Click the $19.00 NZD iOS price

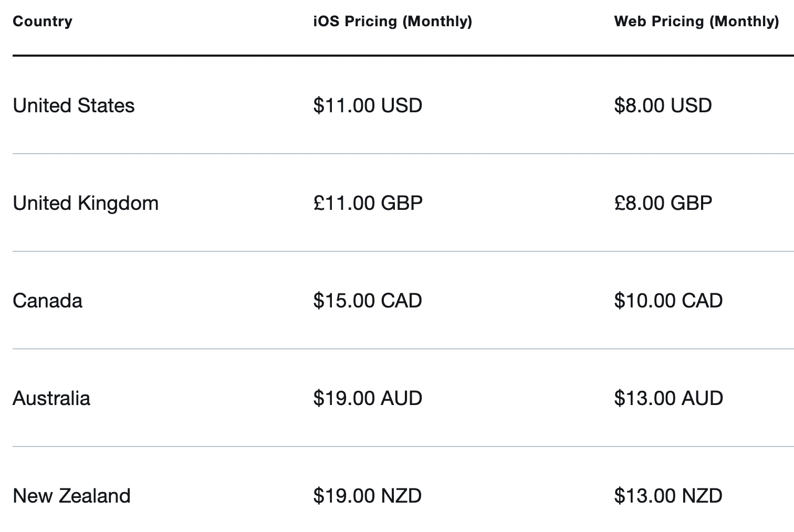click(x=368, y=496)
